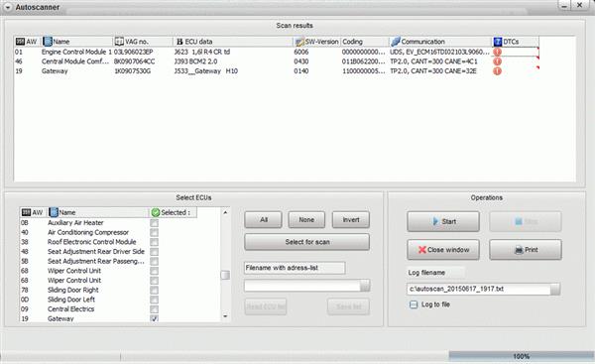Click the Close window button
The height and width of the screenshot is (364, 595).
click(443, 250)
